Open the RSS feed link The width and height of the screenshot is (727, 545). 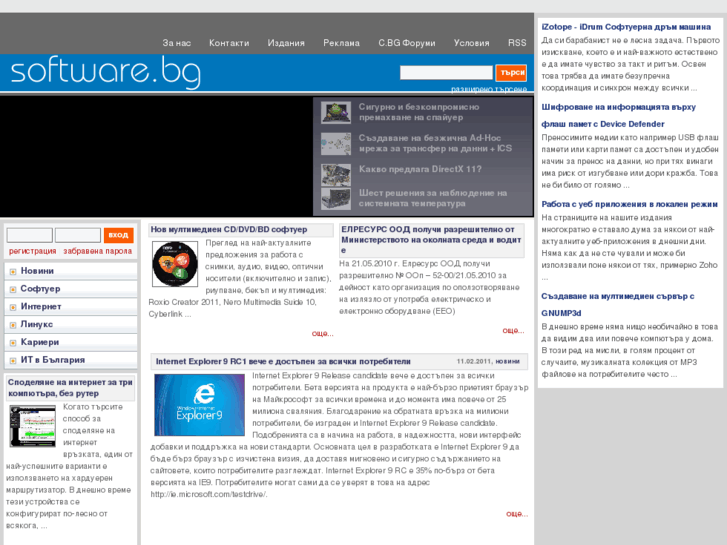pos(517,43)
